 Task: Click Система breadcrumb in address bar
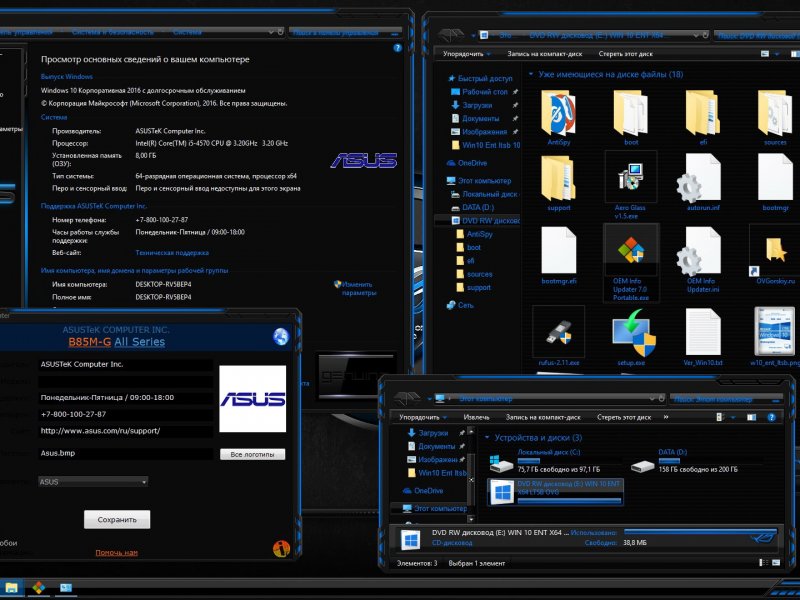187,32
